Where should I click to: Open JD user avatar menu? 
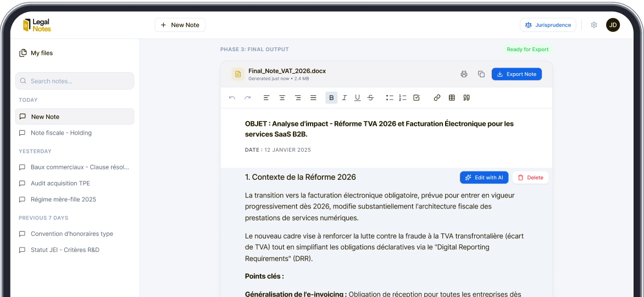point(613,25)
